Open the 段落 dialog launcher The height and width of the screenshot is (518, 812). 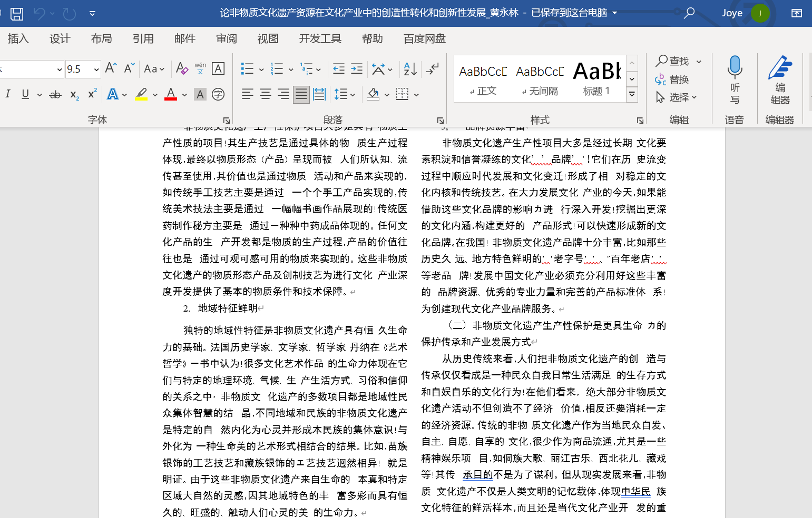click(x=441, y=121)
